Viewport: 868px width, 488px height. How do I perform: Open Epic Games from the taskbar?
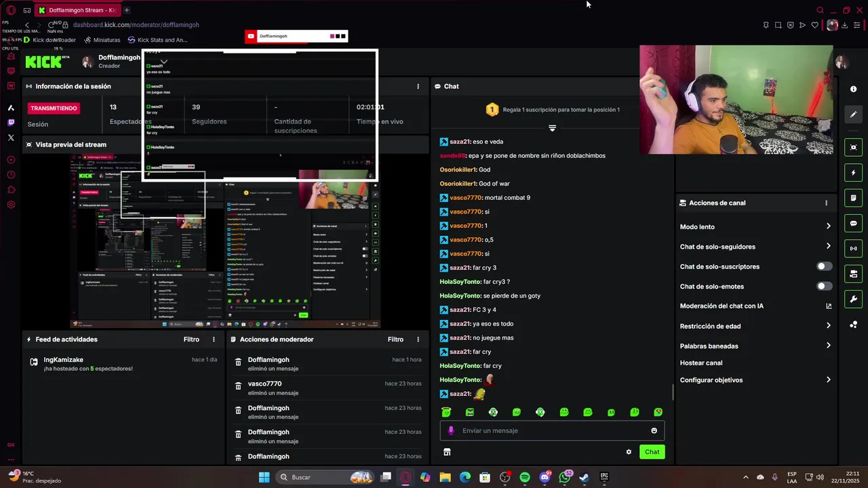(x=604, y=477)
